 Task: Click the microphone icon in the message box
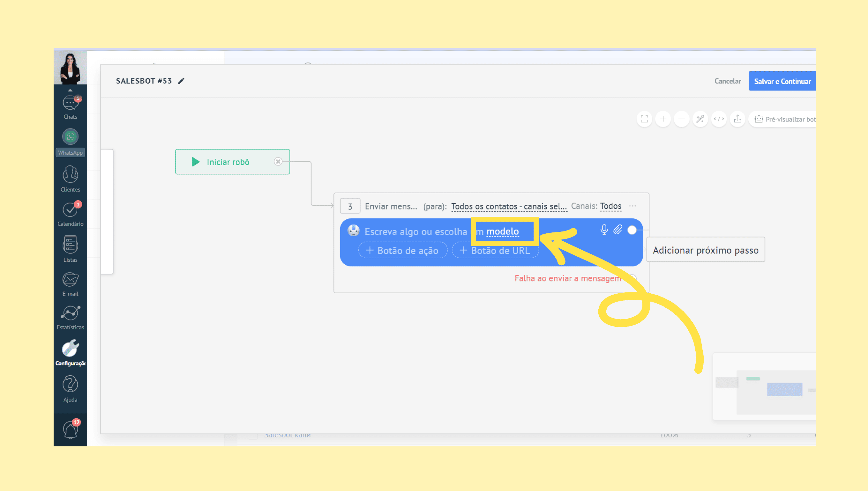(604, 230)
